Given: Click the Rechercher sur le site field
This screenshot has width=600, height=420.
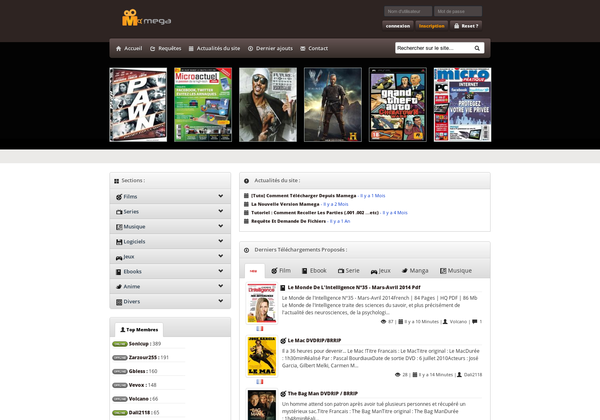Looking at the screenshot, I should coord(434,48).
